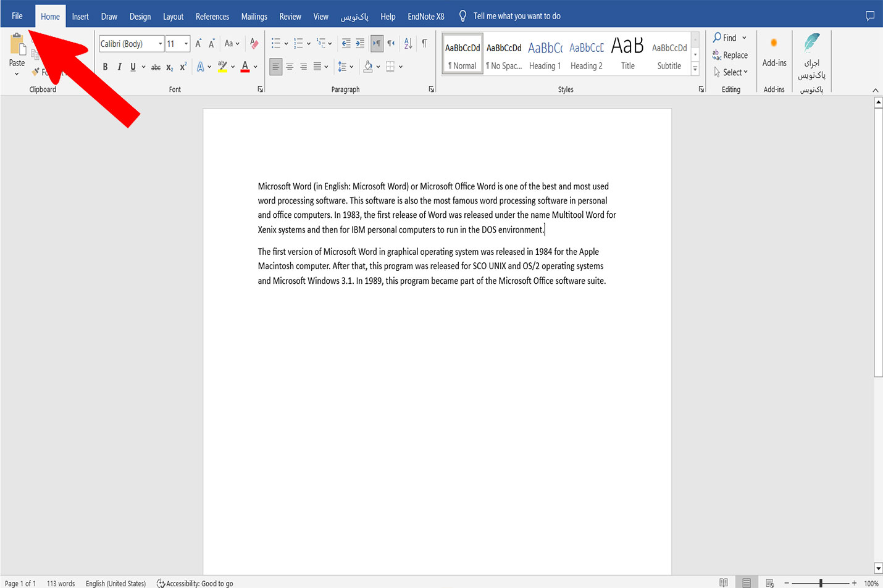
Task: Toggle Superscript formatting
Action: tap(183, 67)
